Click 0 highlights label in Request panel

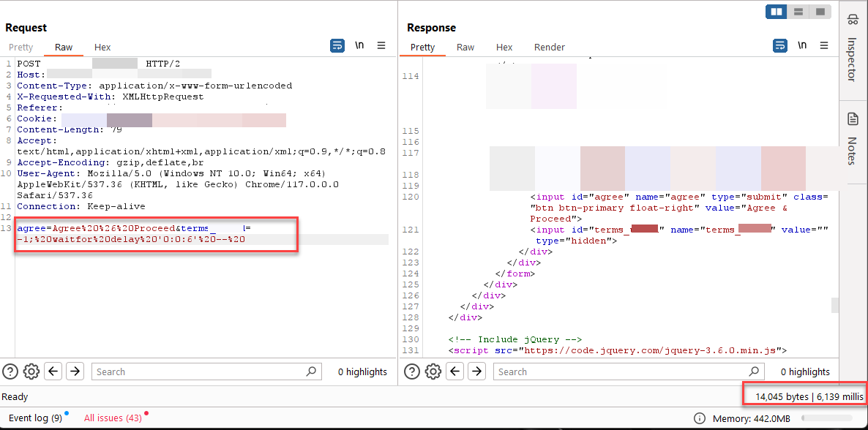point(362,372)
